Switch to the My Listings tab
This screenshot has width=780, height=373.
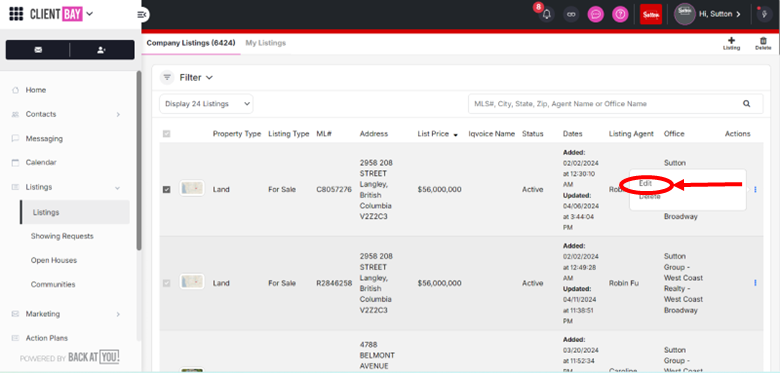pyautogui.click(x=266, y=43)
